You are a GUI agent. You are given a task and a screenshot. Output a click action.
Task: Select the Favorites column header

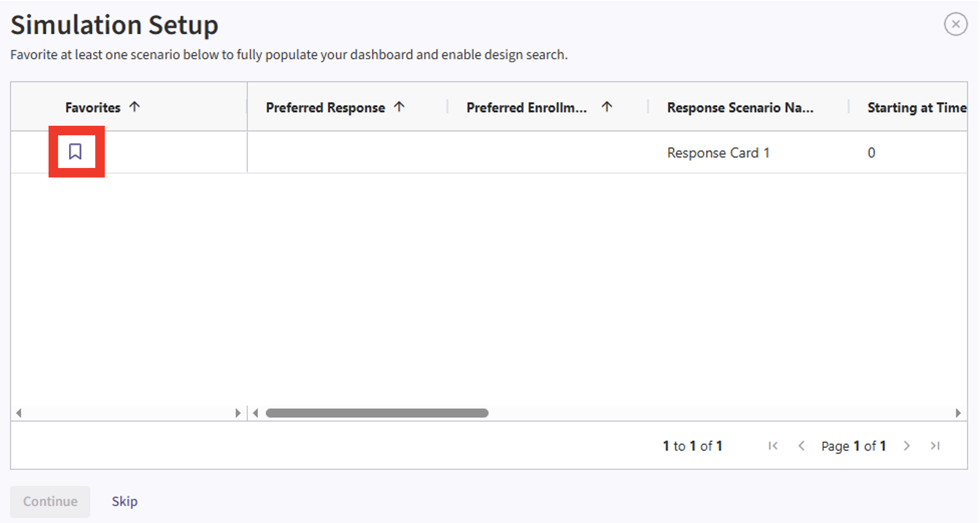pos(93,108)
